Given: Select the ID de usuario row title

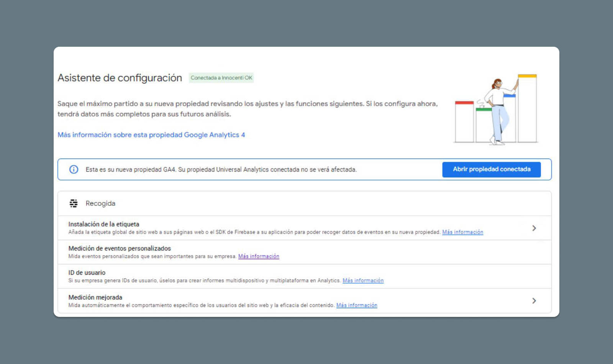Looking at the screenshot, I should pos(87,272).
